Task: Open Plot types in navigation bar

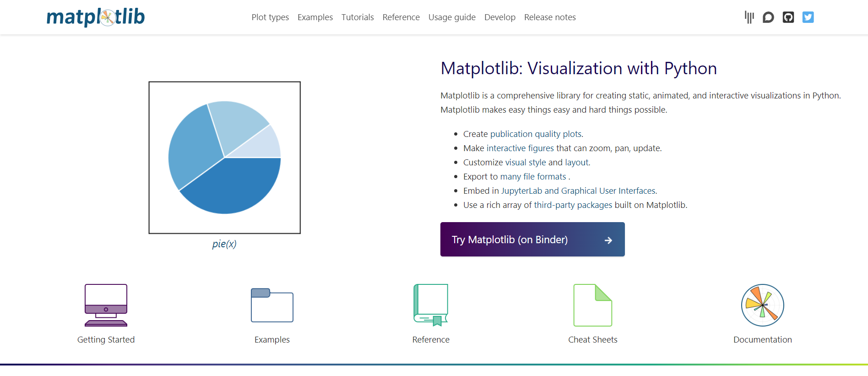Action: [x=270, y=17]
